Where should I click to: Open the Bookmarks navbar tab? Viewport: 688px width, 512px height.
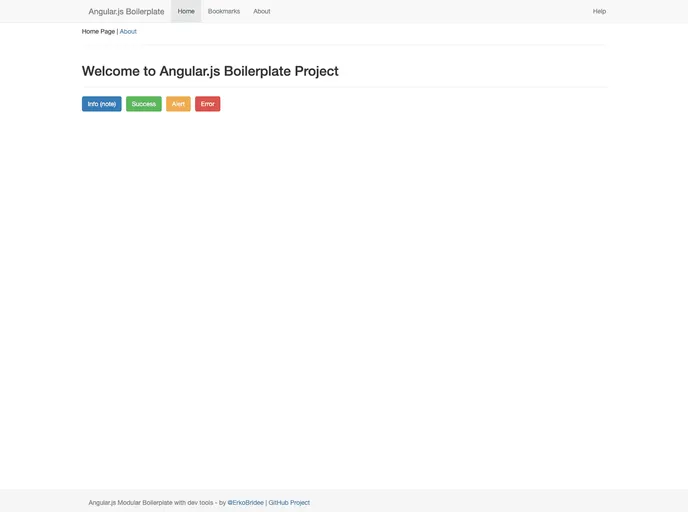point(224,11)
